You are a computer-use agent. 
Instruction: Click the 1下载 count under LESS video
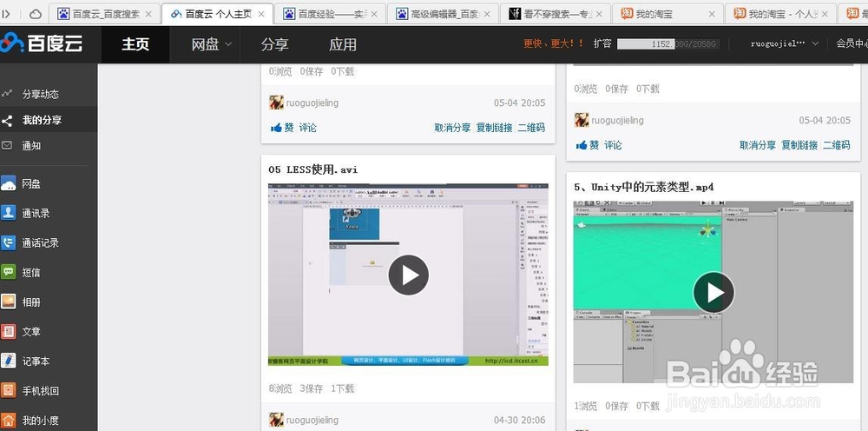343,388
